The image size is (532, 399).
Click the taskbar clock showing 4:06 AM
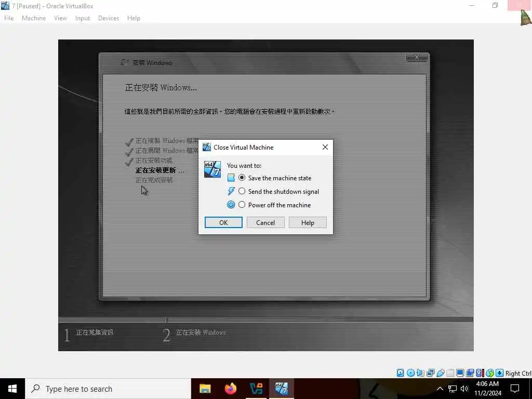pyautogui.click(x=487, y=389)
